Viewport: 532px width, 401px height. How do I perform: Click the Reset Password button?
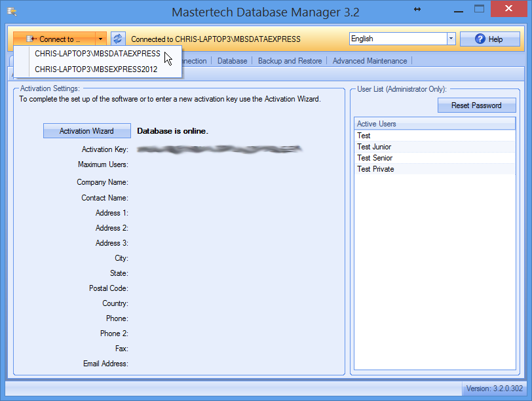point(477,105)
